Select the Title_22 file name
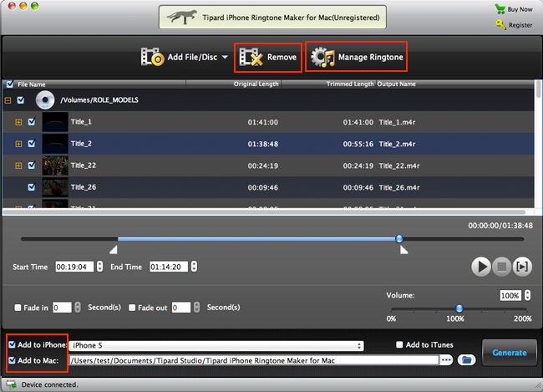Image resolution: width=543 pixels, height=392 pixels. pyautogui.click(x=84, y=165)
